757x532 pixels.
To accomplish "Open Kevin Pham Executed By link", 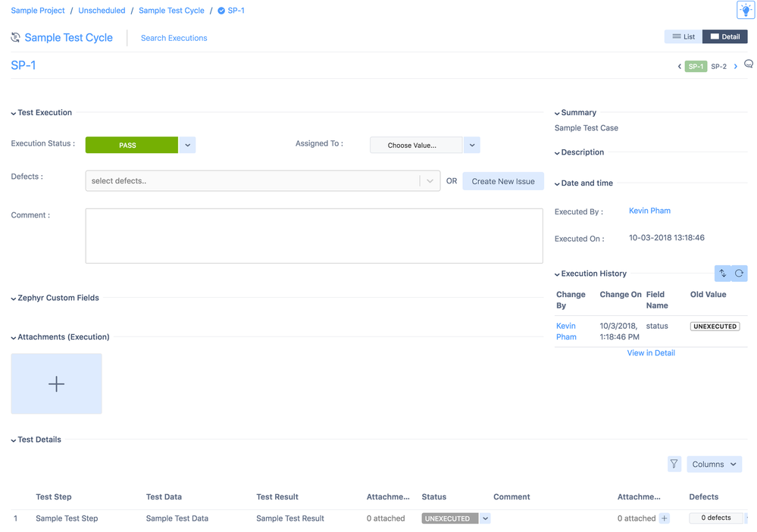I will point(649,211).
